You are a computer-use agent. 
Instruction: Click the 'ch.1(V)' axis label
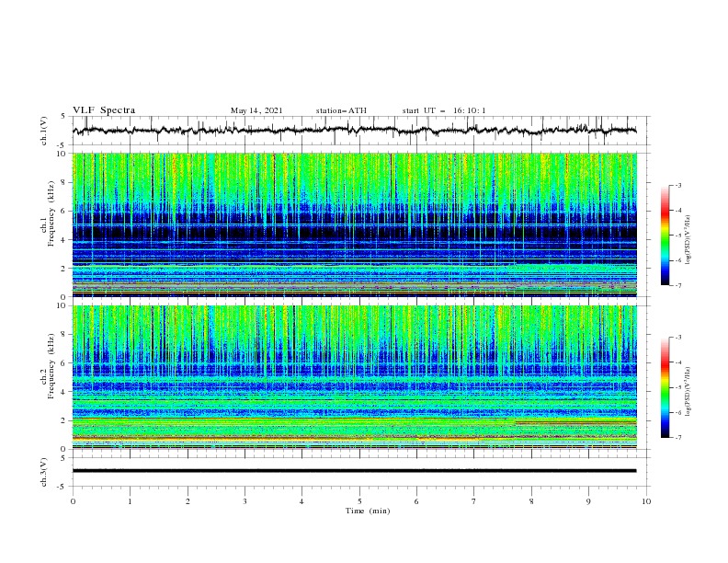click(x=44, y=131)
